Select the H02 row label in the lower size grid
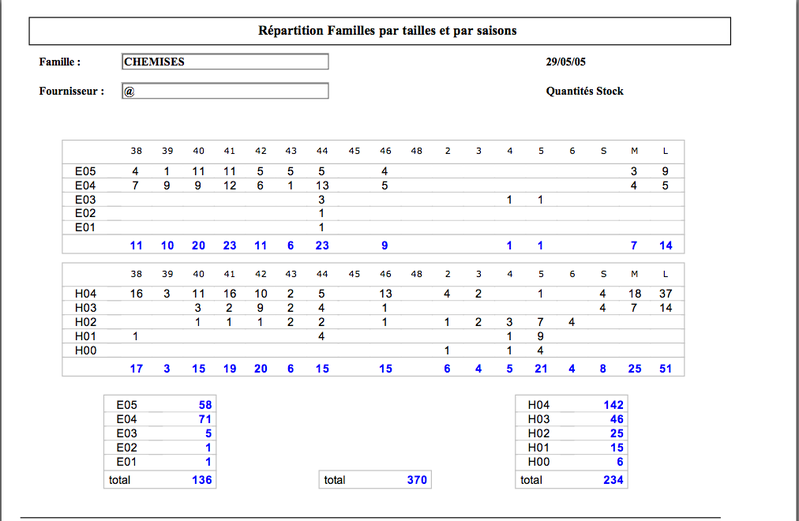The height and width of the screenshot is (521, 799). click(85, 322)
